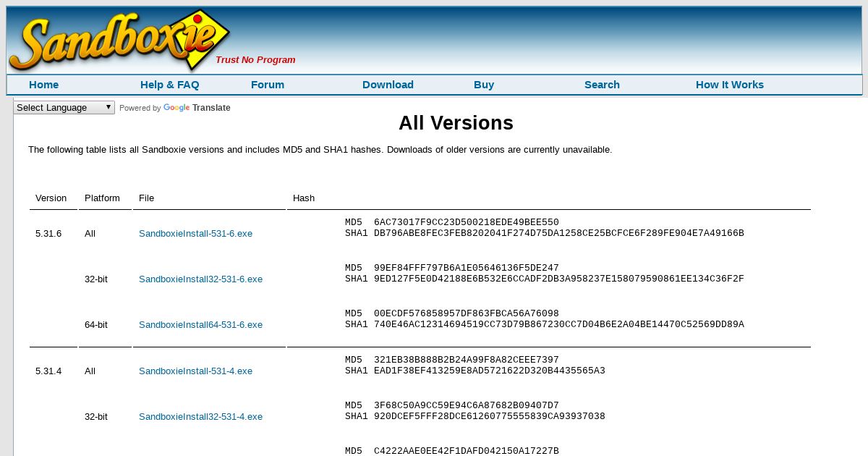
Task: Click SHA1 hash 920DCEF5FFF28DCE61260775555839CA93937038
Action: coord(490,416)
